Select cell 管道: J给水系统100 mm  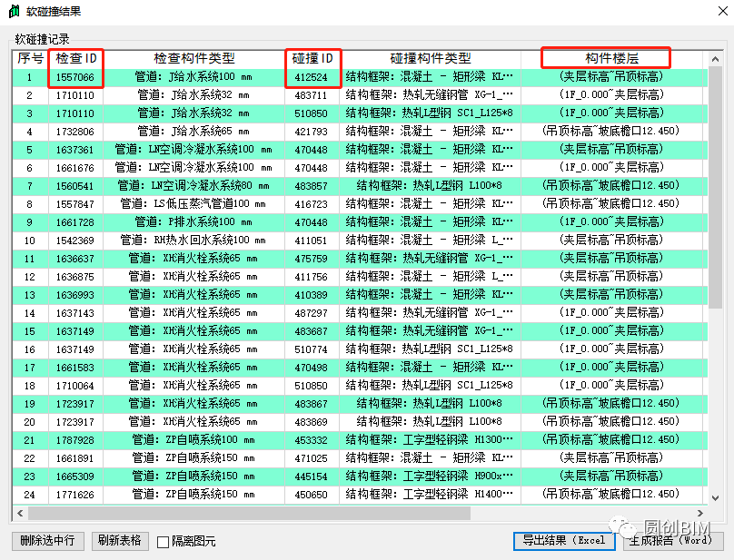[193, 77]
